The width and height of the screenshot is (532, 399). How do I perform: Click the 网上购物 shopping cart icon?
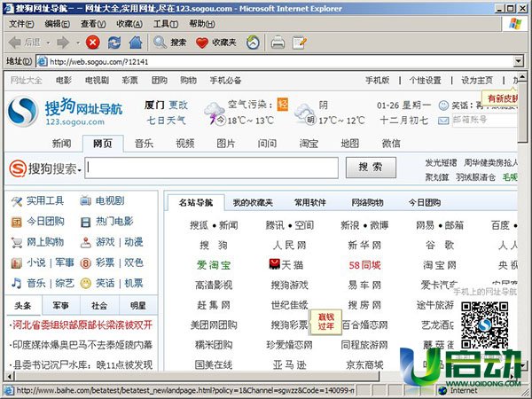click(17, 243)
